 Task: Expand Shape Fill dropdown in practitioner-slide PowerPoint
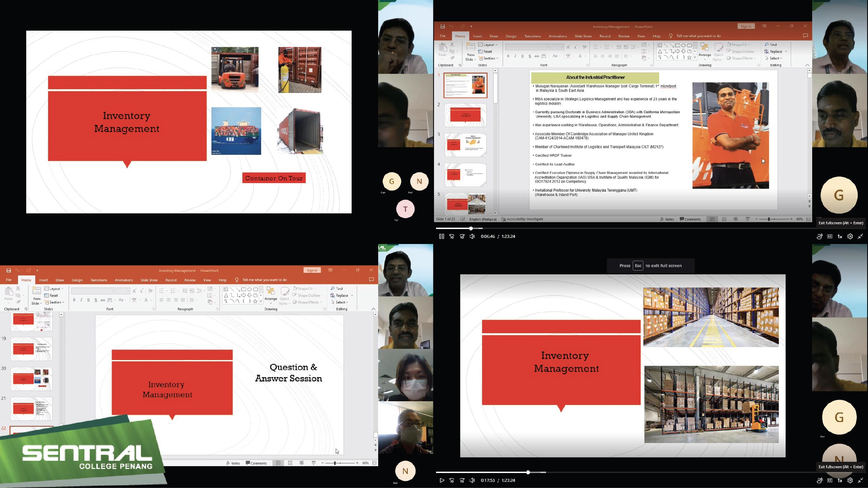click(x=738, y=45)
